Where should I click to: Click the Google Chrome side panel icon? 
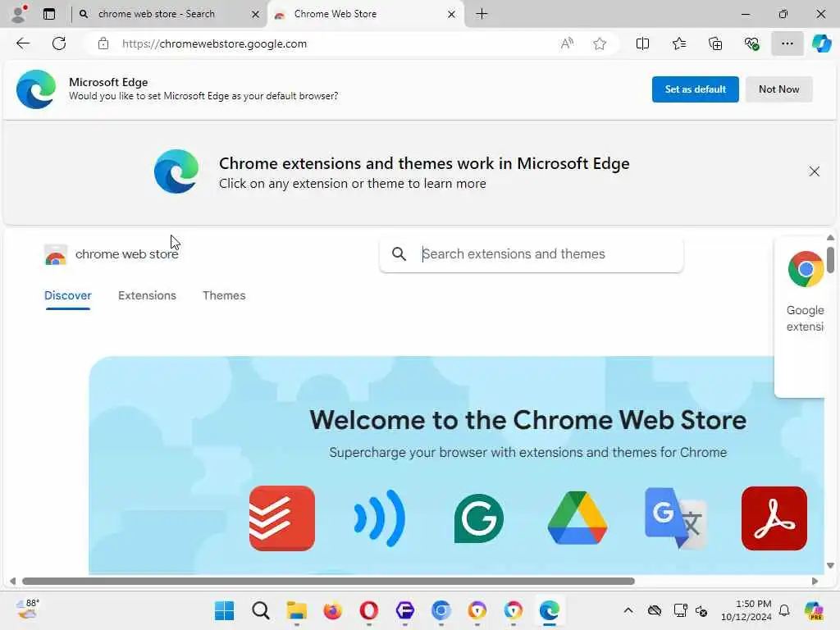pyautogui.click(x=806, y=269)
